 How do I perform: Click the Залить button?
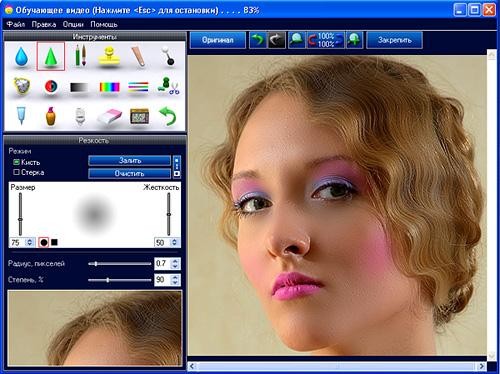pyautogui.click(x=130, y=161)
